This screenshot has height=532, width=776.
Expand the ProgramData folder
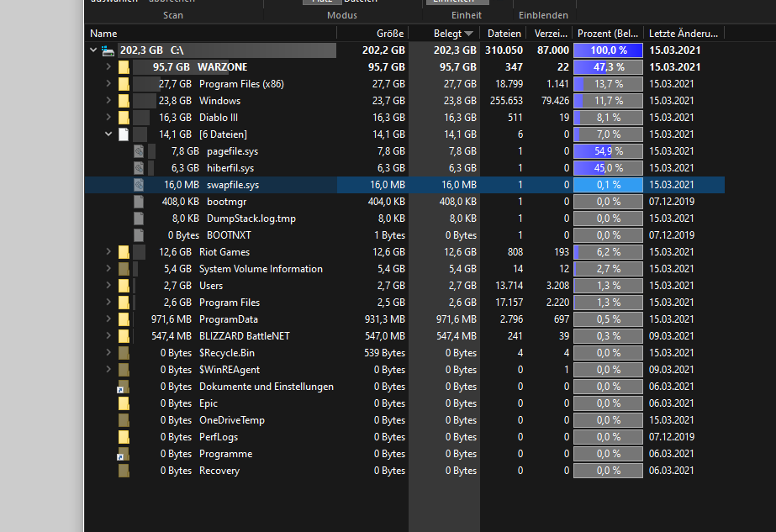(108, 319)
